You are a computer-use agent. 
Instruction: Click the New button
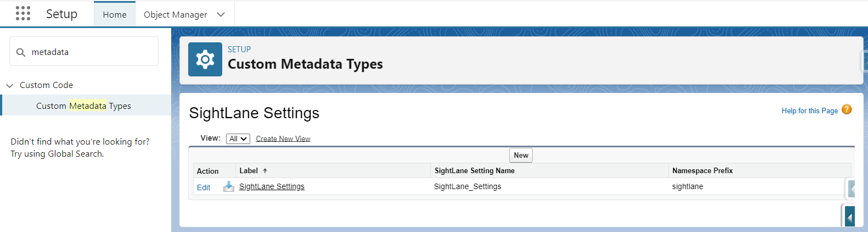[x=521, y=155]
